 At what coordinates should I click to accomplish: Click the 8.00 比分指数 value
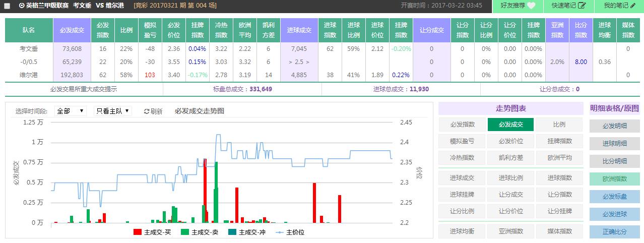tap(581, 62)
